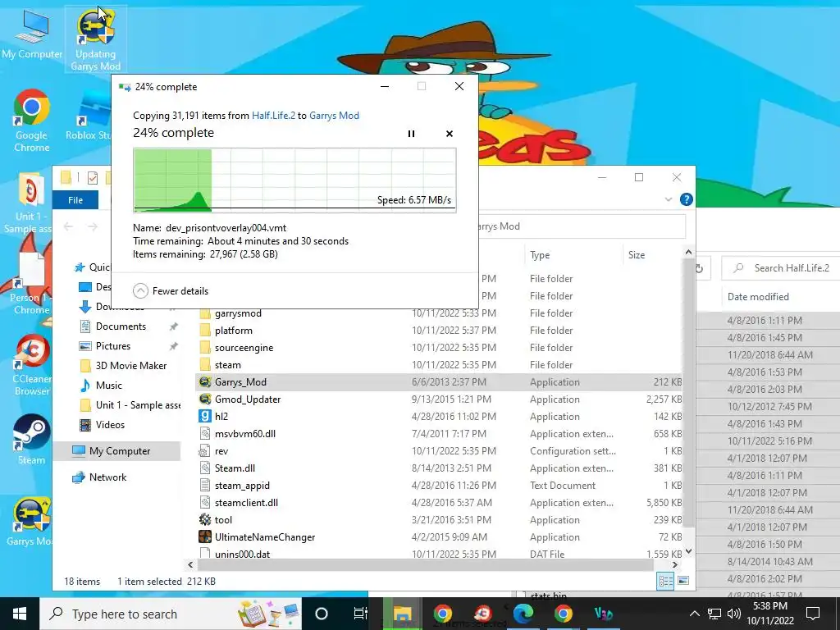Click the Garrys Mod address bar path
The height and width of the screenshot is (630, 840).
499,226
